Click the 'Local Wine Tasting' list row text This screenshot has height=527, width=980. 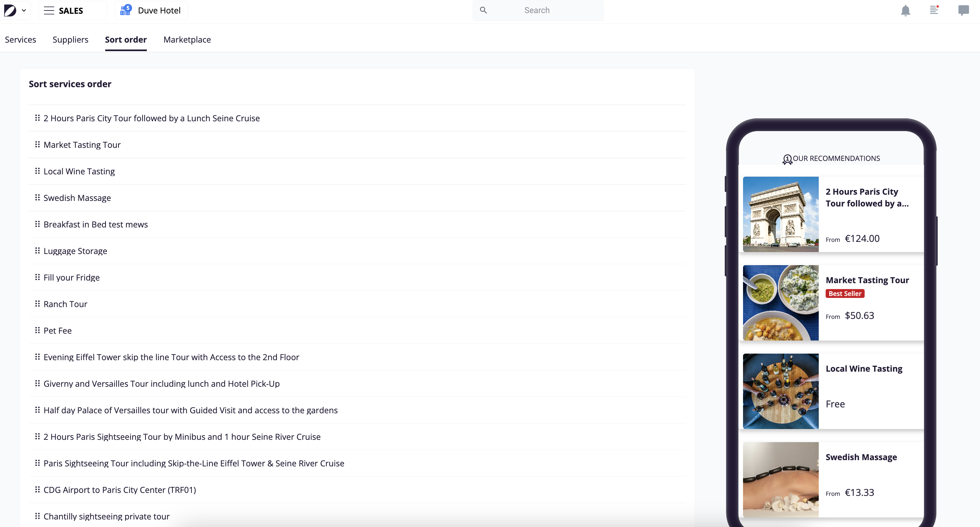[x=79, y=171]
